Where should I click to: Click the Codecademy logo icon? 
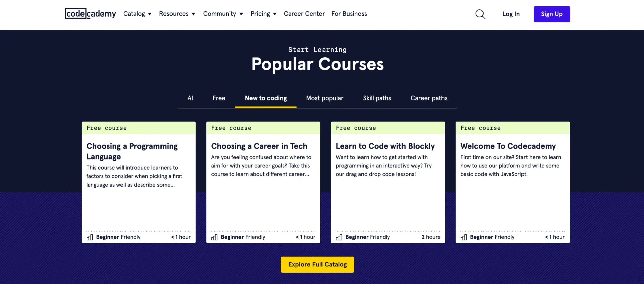(90, 14)
